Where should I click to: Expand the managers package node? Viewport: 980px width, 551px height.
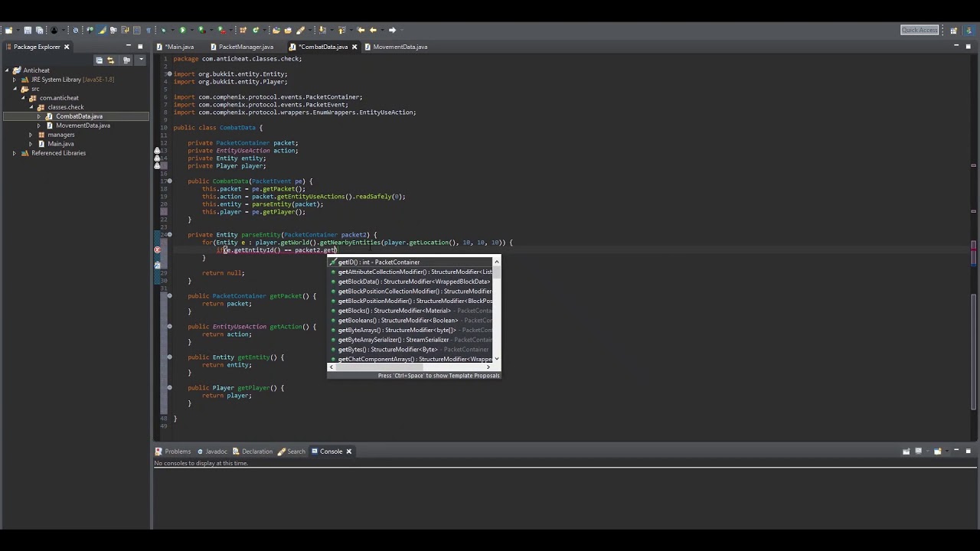click(31, 135)
